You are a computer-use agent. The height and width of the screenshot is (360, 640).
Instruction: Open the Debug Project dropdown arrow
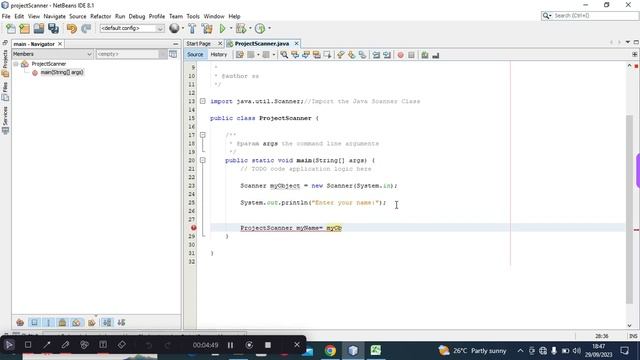[250, 29]
